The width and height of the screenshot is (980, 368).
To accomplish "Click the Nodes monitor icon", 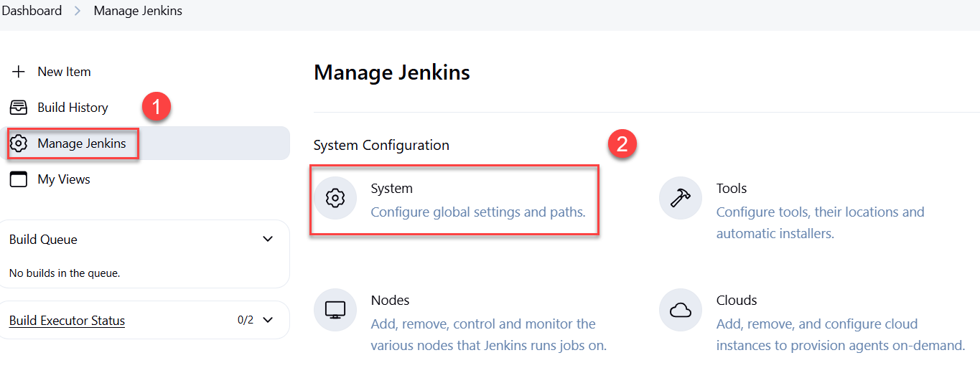I will pyautogui.click(x=335, y=310).
